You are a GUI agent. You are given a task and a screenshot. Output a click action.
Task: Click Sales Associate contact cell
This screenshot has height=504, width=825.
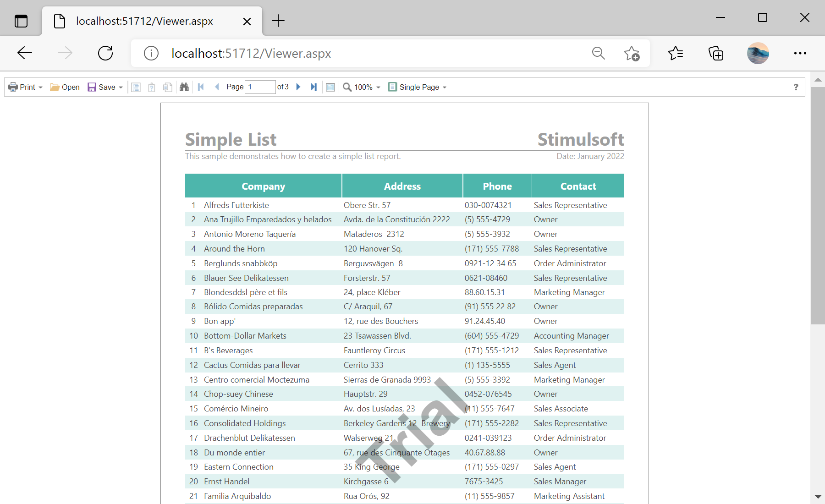(x=561, y=409)
